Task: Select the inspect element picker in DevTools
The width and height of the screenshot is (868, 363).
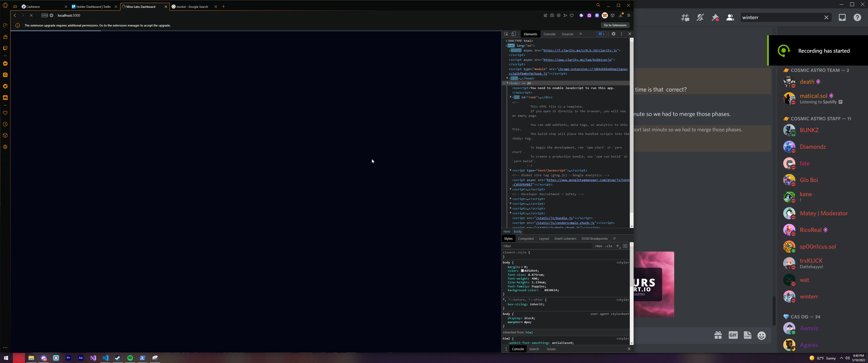Action: [x=506, y=34]
